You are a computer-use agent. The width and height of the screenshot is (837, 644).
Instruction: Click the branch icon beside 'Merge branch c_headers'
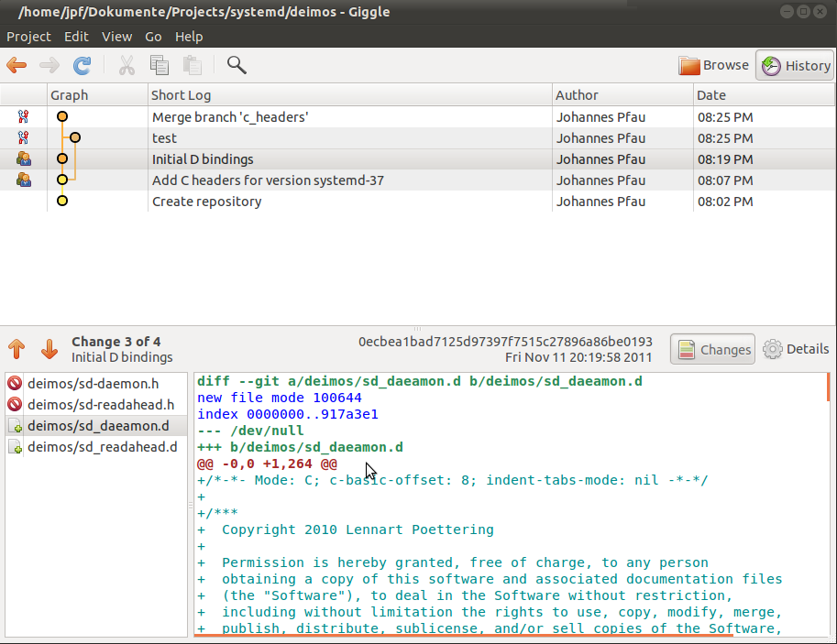23,116
